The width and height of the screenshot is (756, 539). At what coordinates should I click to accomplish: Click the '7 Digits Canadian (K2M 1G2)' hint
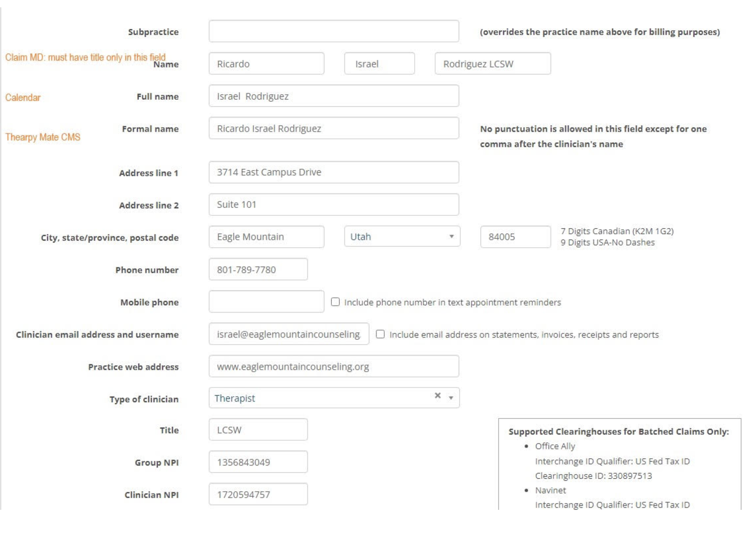coord(617,231)
